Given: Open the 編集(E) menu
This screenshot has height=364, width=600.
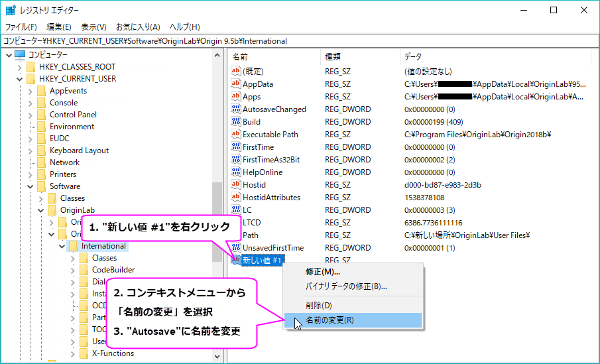Looking at the screenshot, I should [x=59, y=27].
